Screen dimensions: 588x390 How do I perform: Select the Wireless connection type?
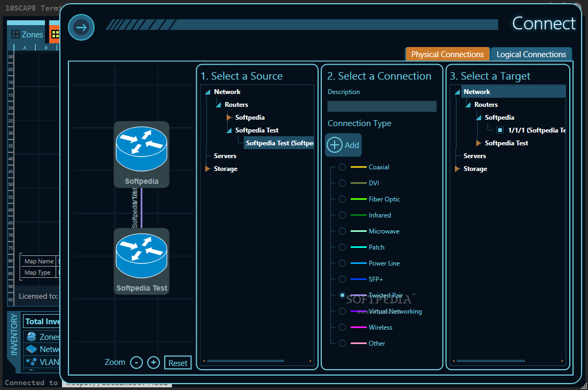pos(342,327)
